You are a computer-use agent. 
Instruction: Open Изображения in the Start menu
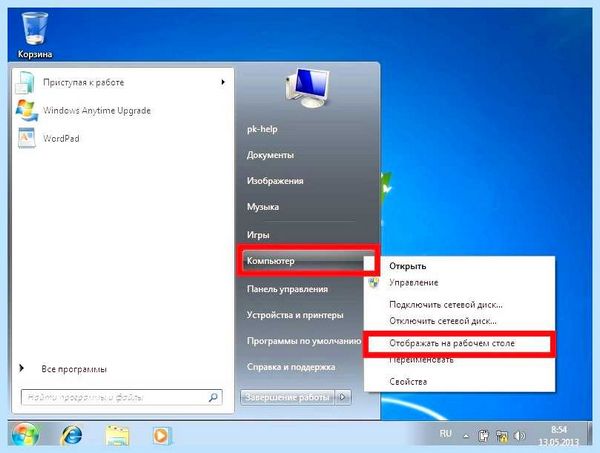click(275, 181)
